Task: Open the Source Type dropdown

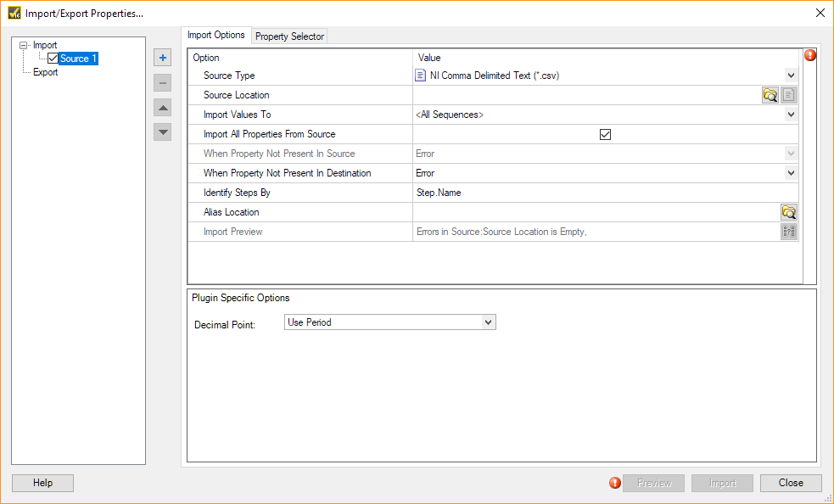Action: point(791,76)
